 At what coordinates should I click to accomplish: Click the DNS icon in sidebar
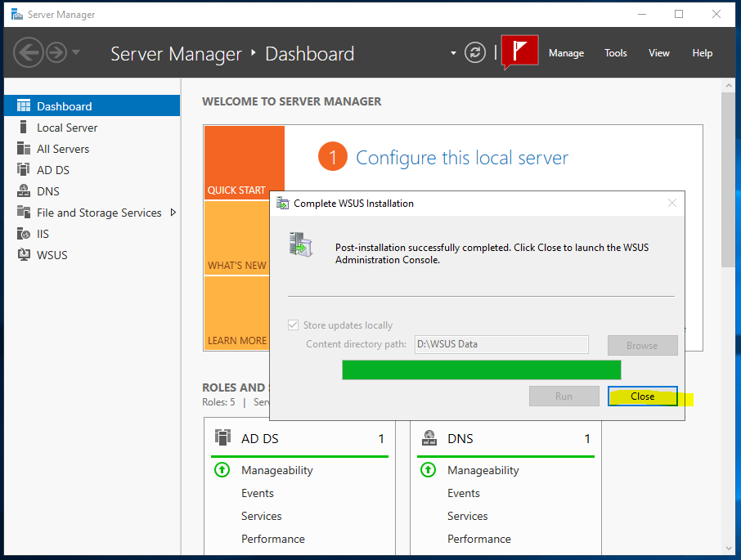tap(24, 190)
